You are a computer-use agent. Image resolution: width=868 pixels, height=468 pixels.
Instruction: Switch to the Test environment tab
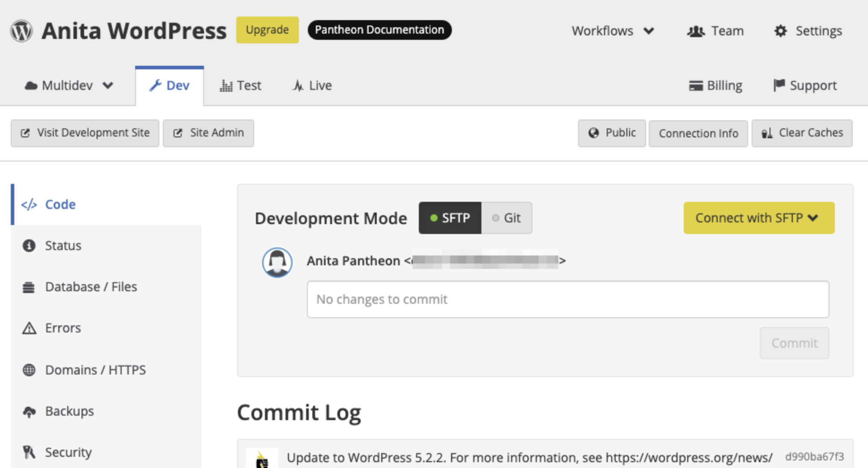pyautogui.click(x=241, y=85)
